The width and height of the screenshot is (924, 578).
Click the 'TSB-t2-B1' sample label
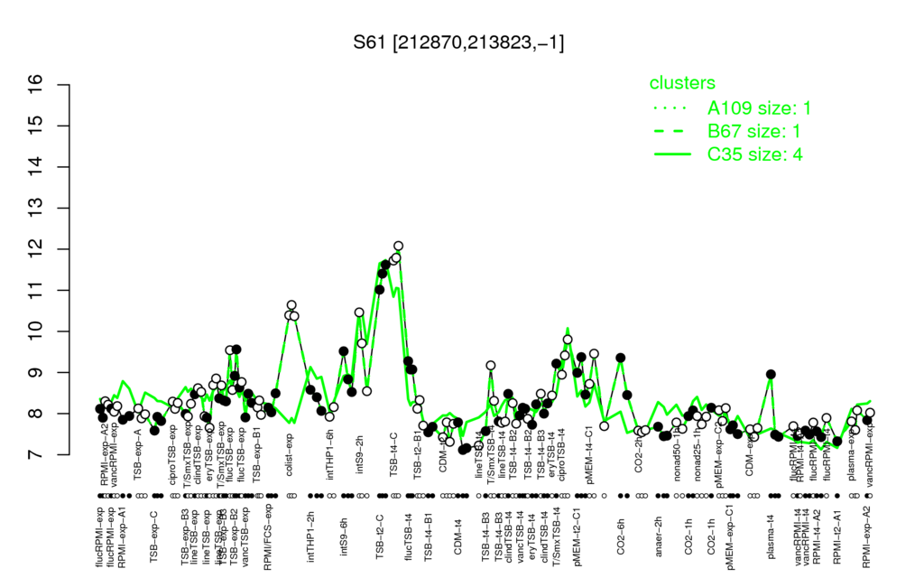418,454
